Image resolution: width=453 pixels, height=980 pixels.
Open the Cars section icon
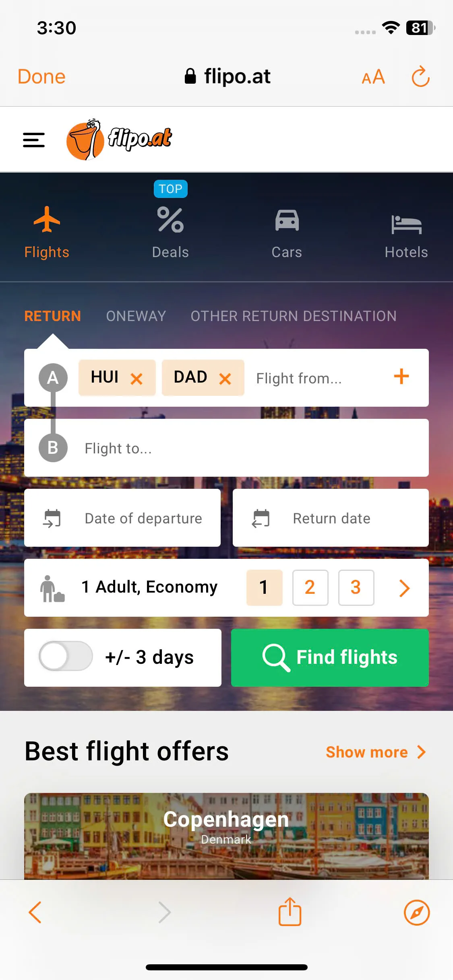(x=287, y=220)
